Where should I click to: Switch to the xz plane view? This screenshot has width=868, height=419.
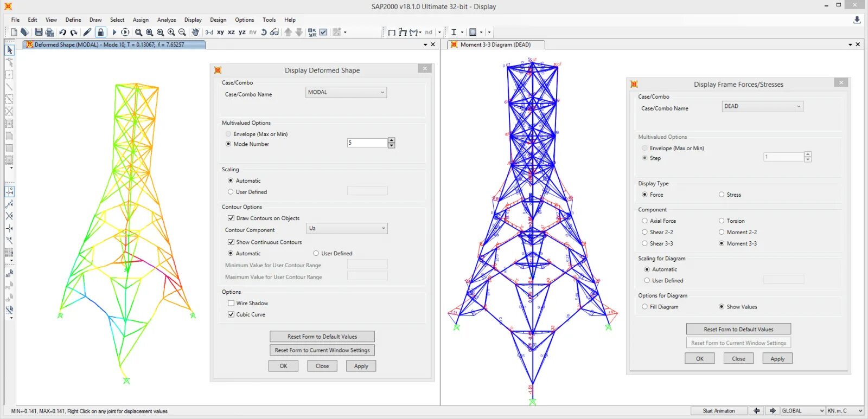coord(231,33)
